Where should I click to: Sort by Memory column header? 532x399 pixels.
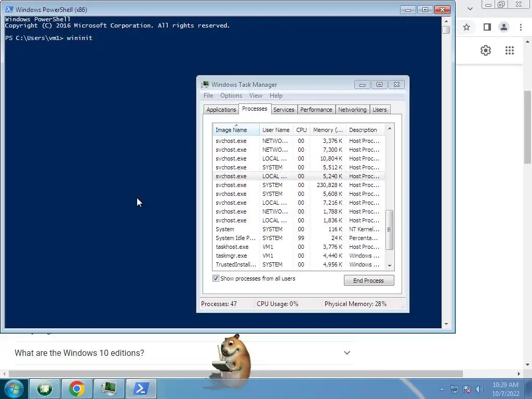click(328, 130)
